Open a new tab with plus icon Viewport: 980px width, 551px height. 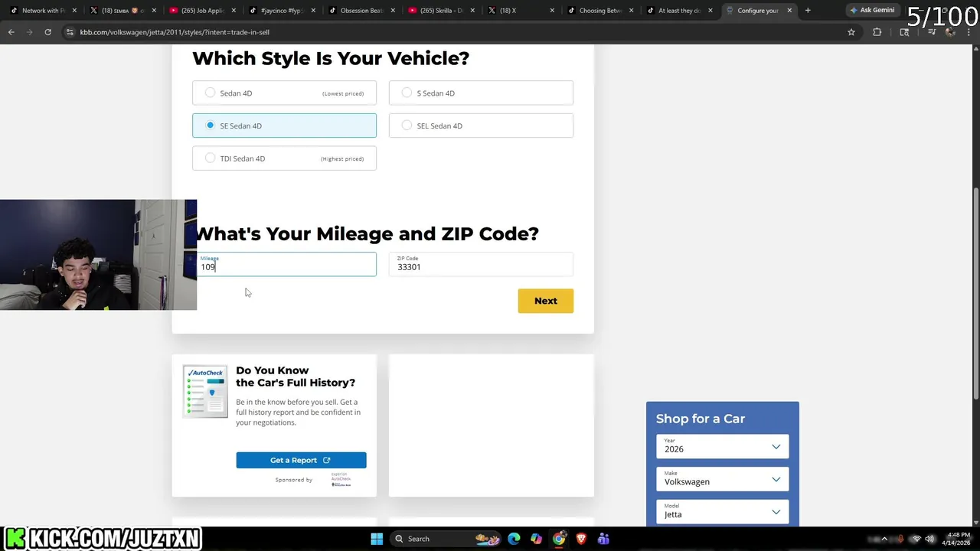[x=808, y=10]
